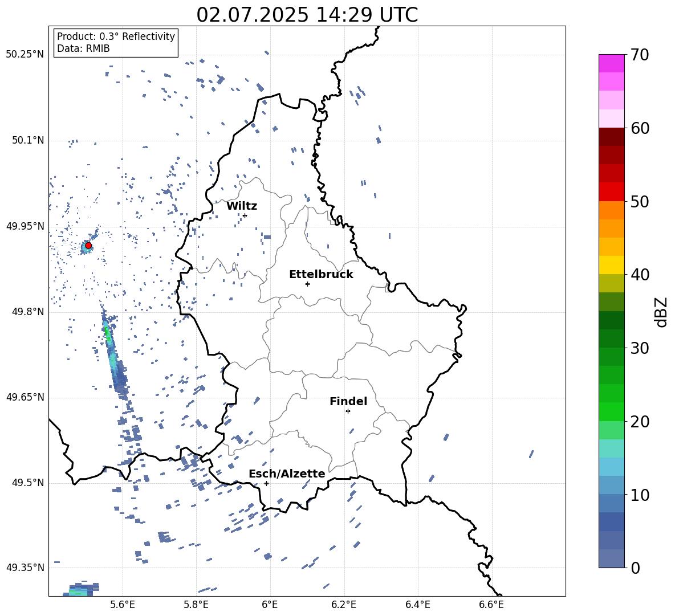Click the Findel city label

coord(348,401)
